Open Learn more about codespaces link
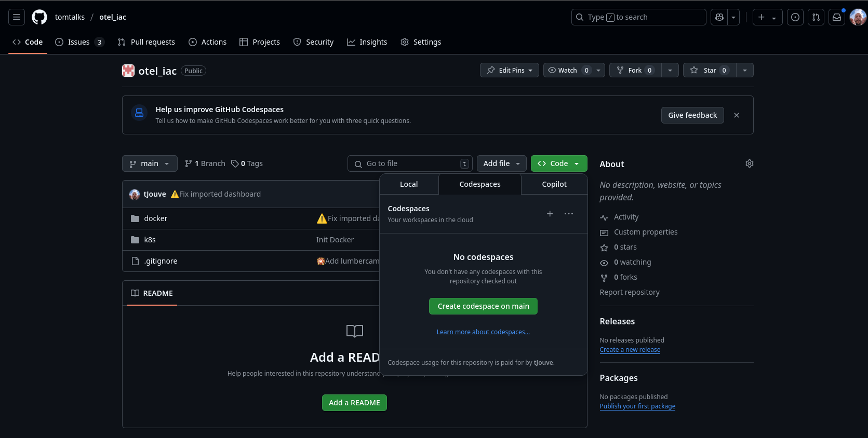The image size is (868, 438). (x=483, y=332)
